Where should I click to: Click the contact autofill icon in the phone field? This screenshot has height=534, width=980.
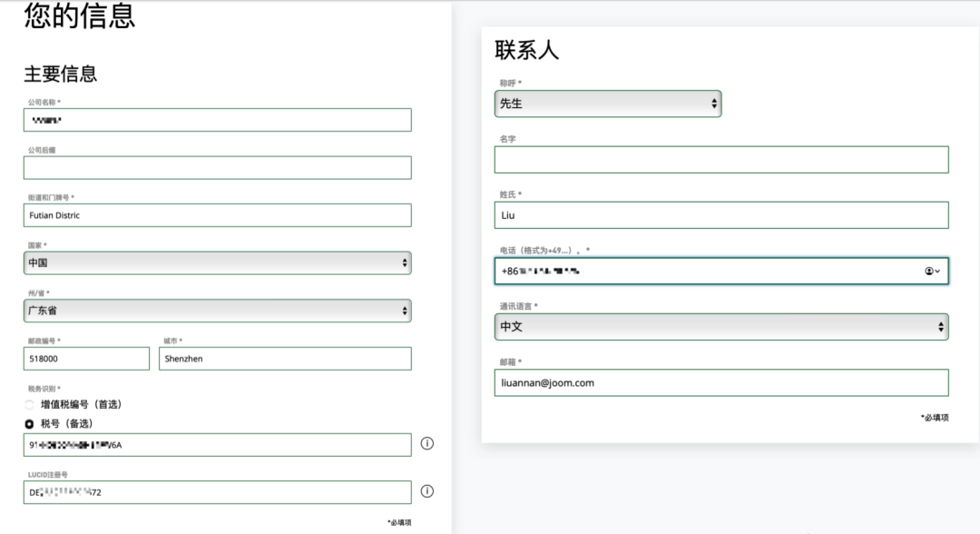(932, 271)
